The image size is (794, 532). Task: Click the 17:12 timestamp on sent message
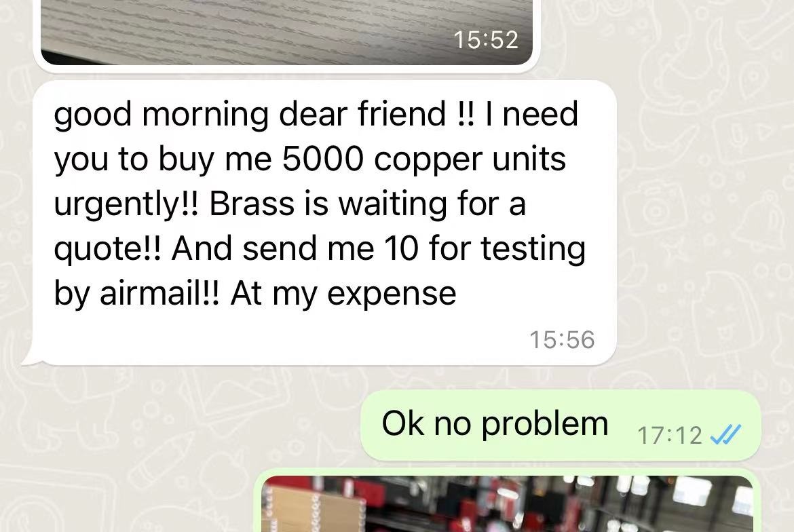coord(669,436)
